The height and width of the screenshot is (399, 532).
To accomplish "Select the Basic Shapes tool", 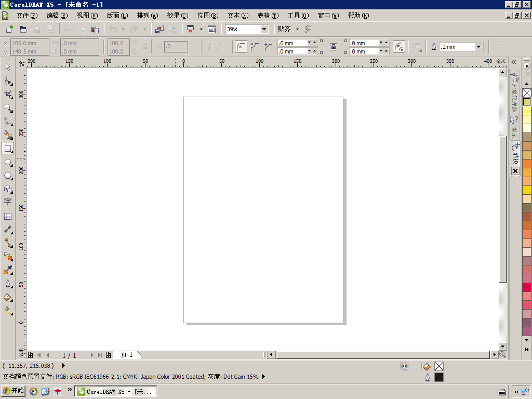I will [x=8, y=189].
